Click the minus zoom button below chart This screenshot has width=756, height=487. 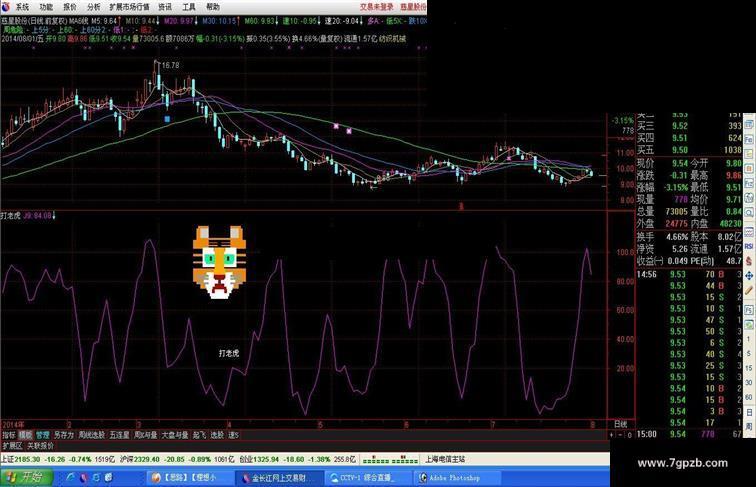tap(620, 435)
